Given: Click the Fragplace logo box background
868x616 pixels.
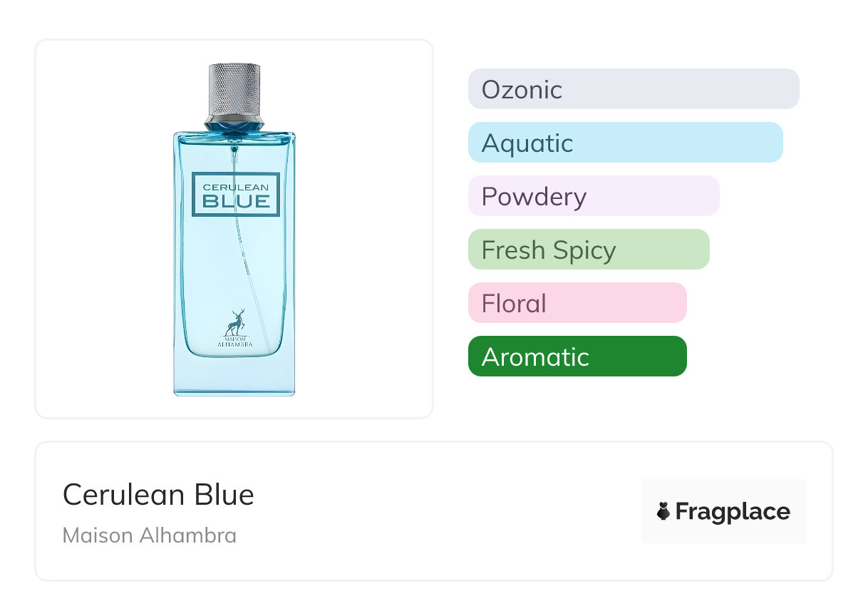Looking at the screenshot, I should tap(723, 492).
